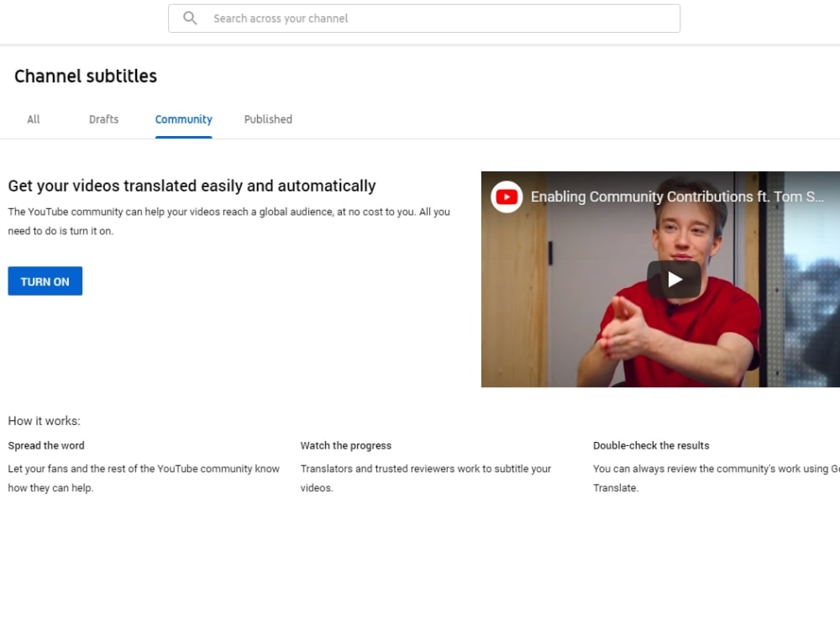Click the Double-check the results heading
The image size is (840, 630).
(x=651, y=446)
